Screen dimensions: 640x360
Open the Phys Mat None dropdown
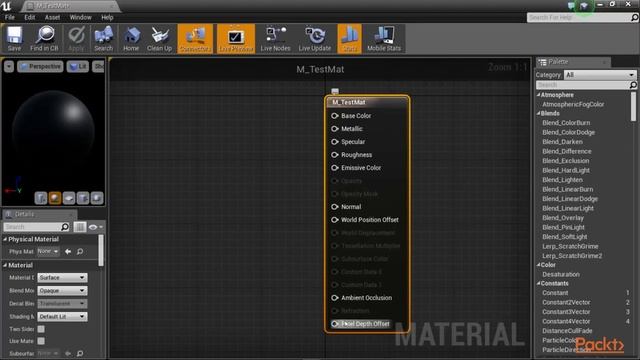coord(48,251)
